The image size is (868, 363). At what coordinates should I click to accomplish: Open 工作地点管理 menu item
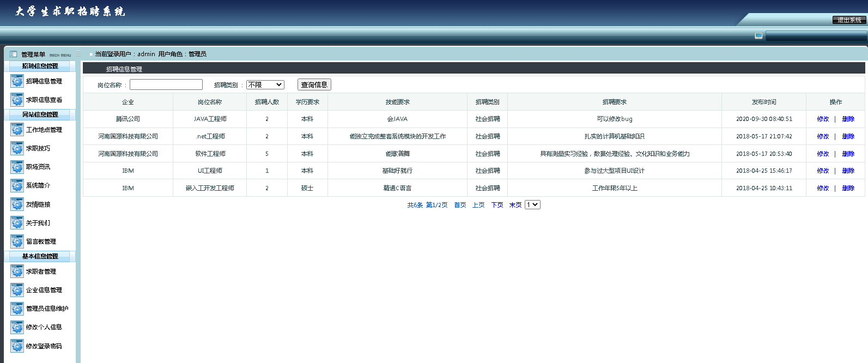(44, 130)
